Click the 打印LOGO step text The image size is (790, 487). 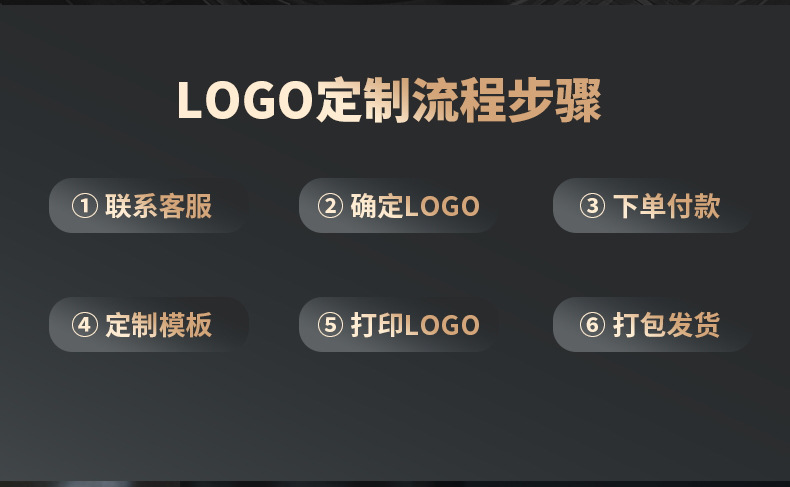pyautogui.click(x=415, y=325)
